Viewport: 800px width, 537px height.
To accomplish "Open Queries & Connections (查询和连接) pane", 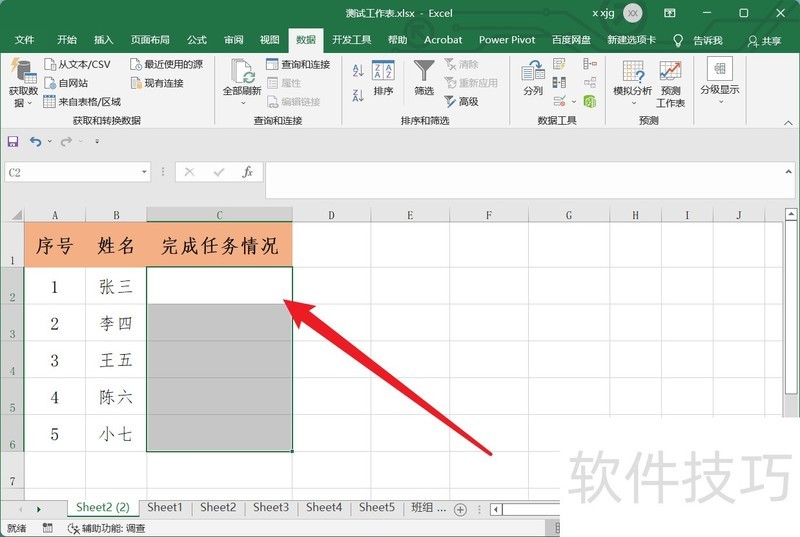I will click(298, 64).
